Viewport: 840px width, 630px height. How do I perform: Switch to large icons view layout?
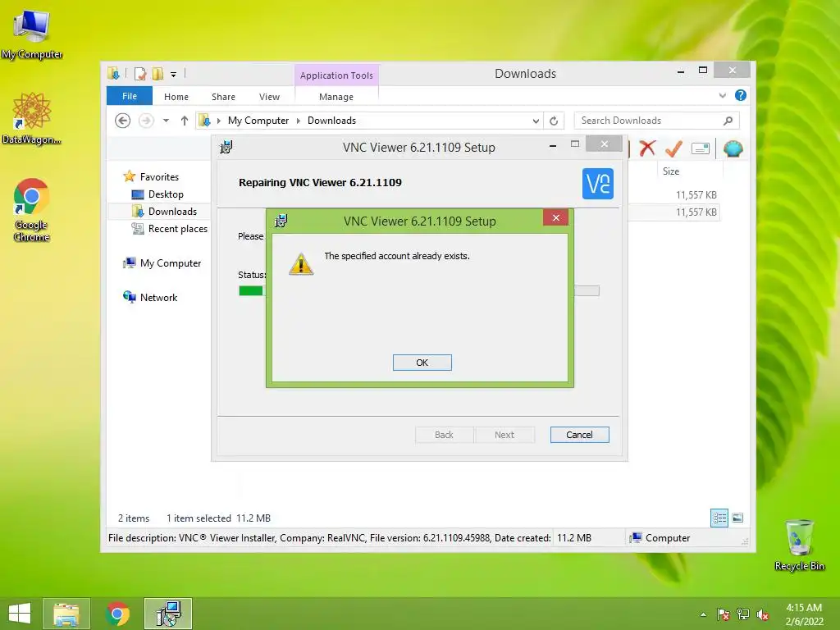click(737, 518)
